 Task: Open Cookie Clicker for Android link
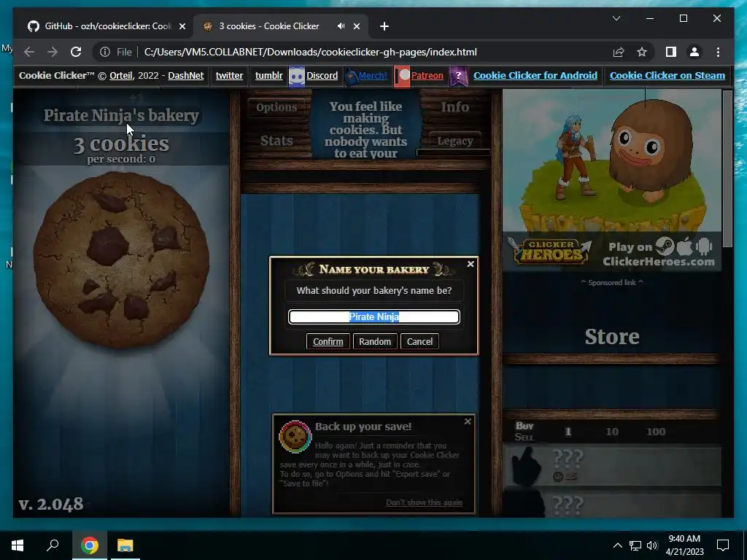535,76
